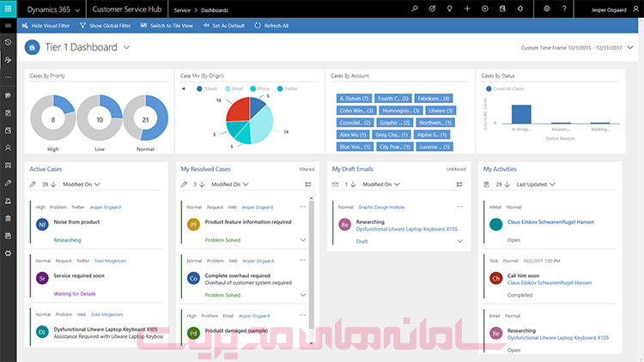
Task: Toggle the Count:All (Case) legend item
Action: click(505, 88)
